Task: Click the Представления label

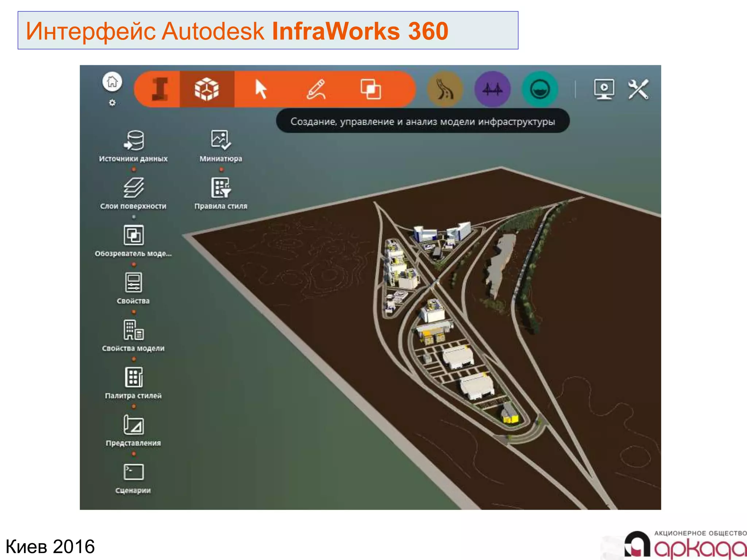Action: click(x=133, y=443)
